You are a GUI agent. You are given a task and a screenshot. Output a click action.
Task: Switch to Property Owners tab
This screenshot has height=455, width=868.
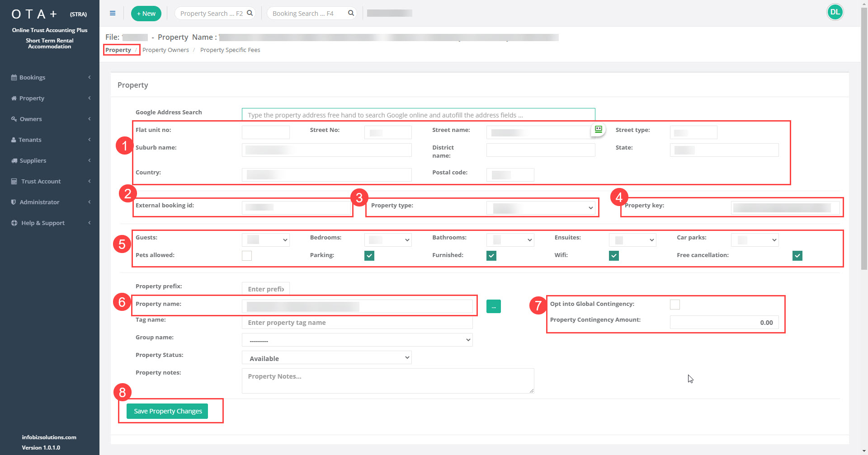click(x=165, y=50)
